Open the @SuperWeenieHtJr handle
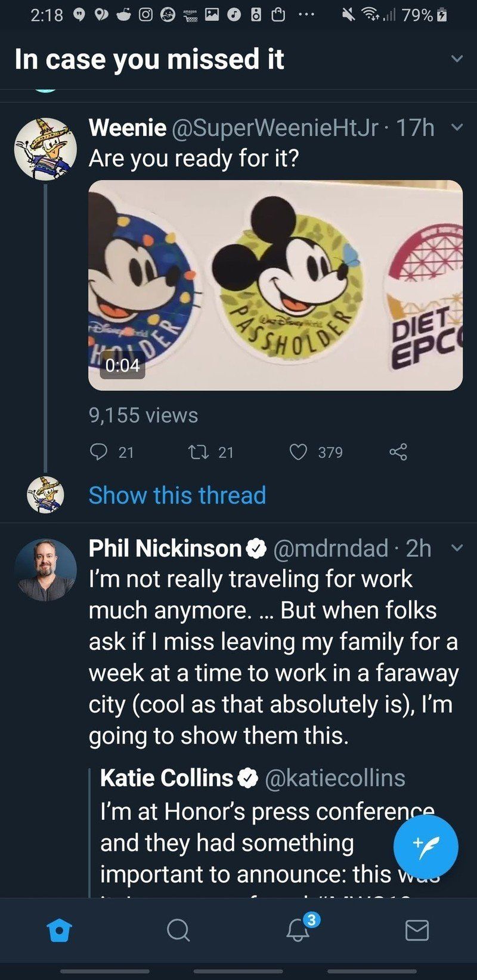The width and height of the screenshot is (477, 980). [x=275, y=127]
